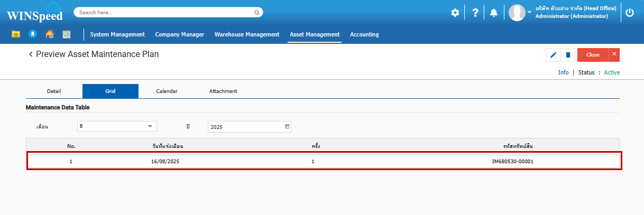The image size is (644, 215).
Task: Switch to the Calendar tab
Action: pos(167,91)
